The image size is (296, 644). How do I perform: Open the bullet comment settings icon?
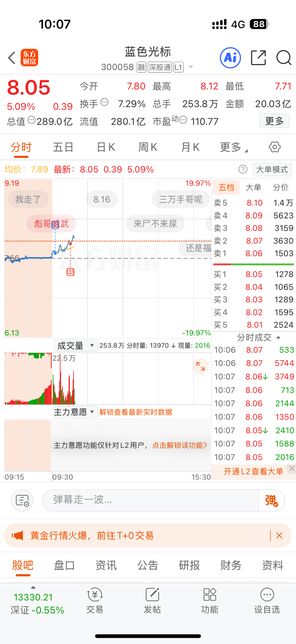pos(22,501)
